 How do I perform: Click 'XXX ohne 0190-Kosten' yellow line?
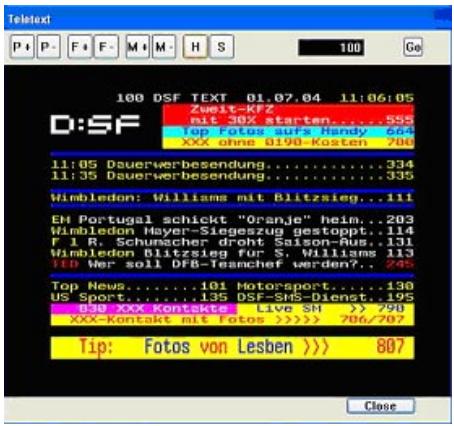point(288,143)
